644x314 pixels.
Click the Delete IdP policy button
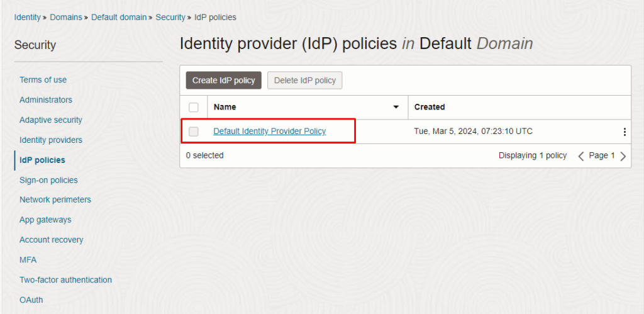click(305, 81)
